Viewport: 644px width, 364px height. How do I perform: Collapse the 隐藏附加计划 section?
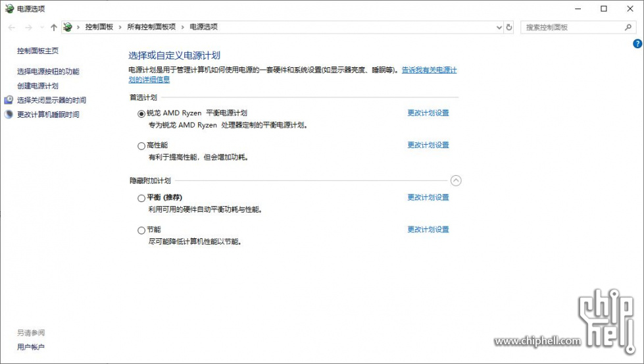click(x=456, y=181)
